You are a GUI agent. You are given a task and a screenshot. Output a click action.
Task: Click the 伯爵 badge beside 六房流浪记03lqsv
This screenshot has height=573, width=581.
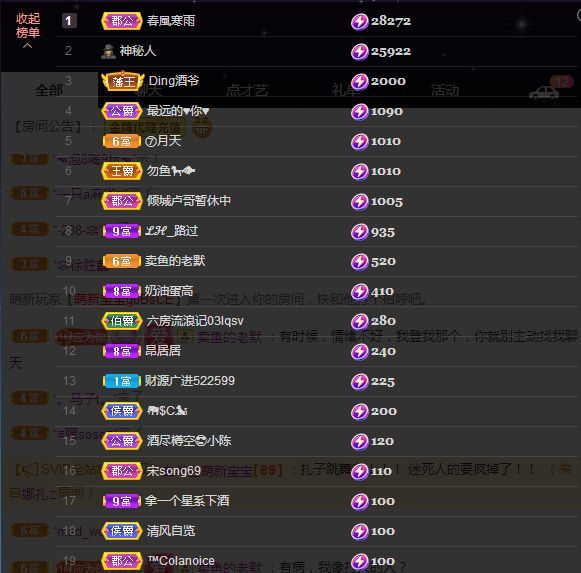[122, 321]
